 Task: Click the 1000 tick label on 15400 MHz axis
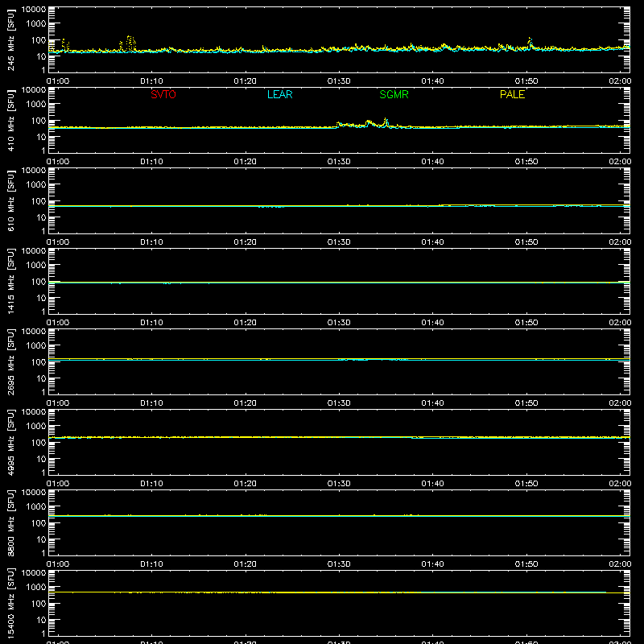pyautogui.click(x=36, y=587)
